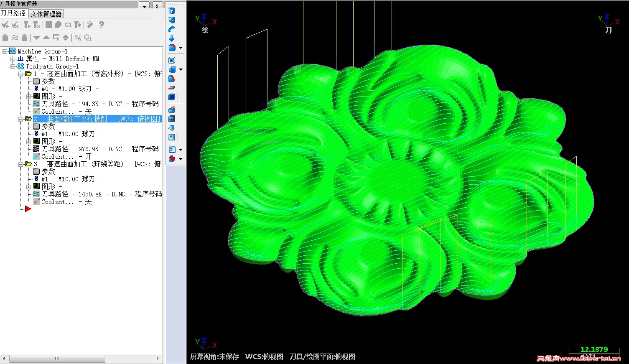
Task: Click the tree panel scroll right arrow
Action: pyautogui.click(x=158, y=359)
